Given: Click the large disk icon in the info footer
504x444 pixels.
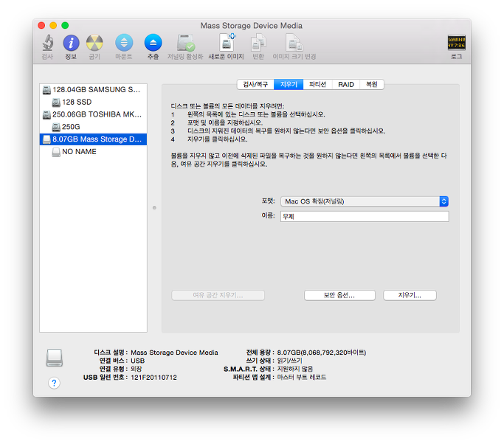Looking at the screenshot, I should click(55, 358).
